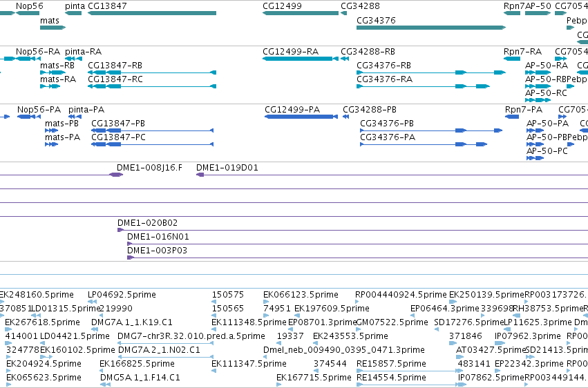This screenshot has height=388, width=588.
Task: Select transcript CG34376-RB
Action: [x=431, y=72]
